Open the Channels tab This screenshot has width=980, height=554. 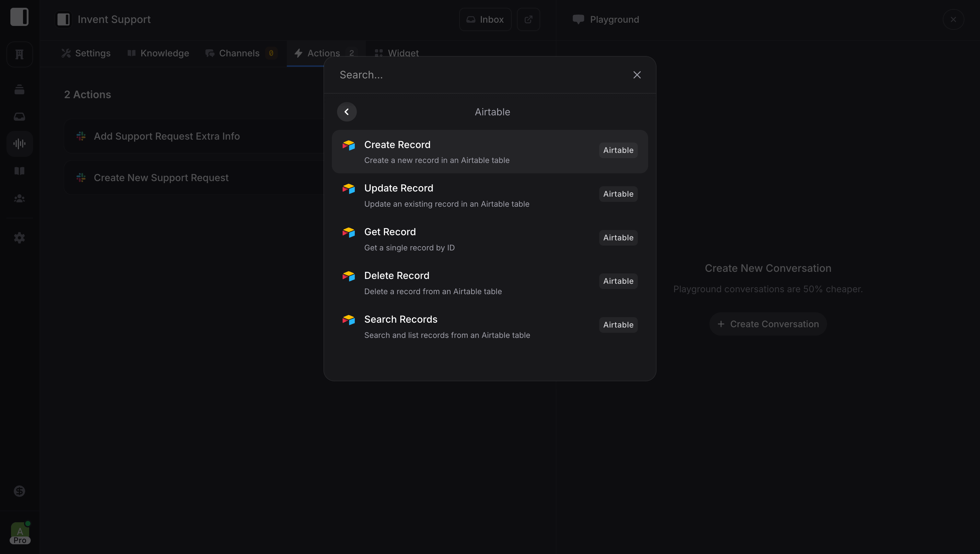click(241, 53)
